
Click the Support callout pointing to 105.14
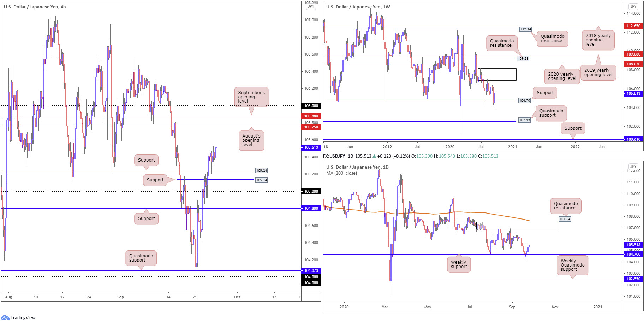tap(155, 180)
